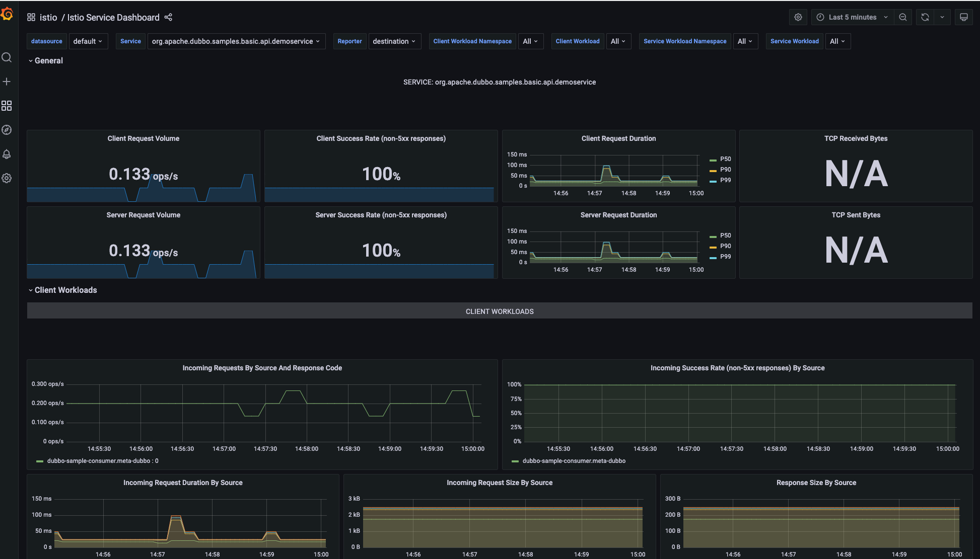Open Client Workload All dropdown
The image size is (980, 559).
click(x=618, y=41)
